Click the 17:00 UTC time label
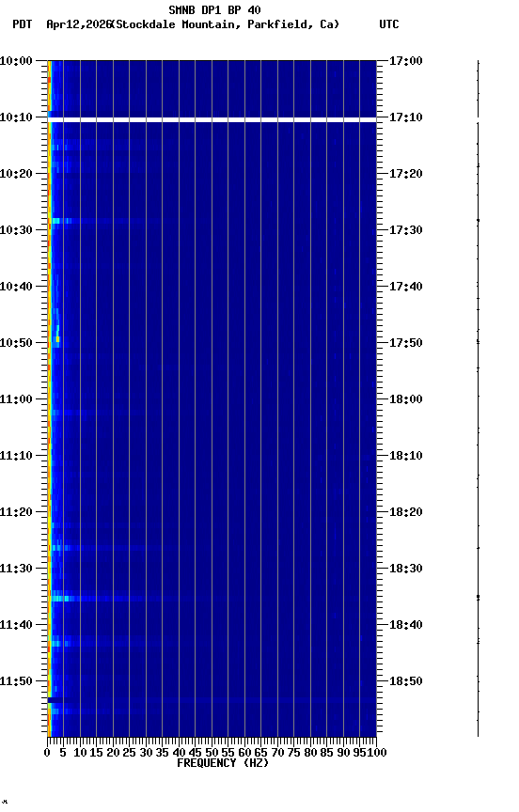The height and width of the screenshot is (812, 519). pos(405,61)
